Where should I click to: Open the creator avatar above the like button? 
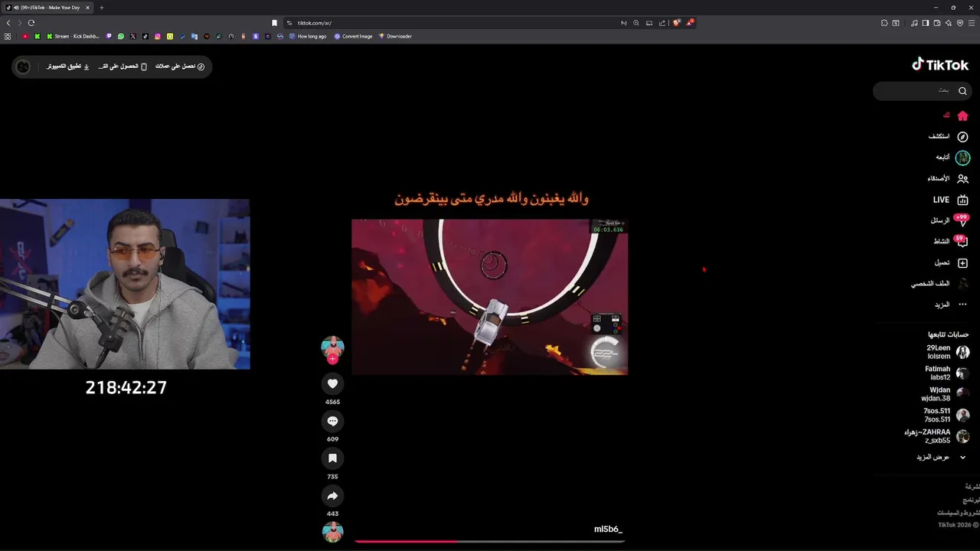pos(332,347)
